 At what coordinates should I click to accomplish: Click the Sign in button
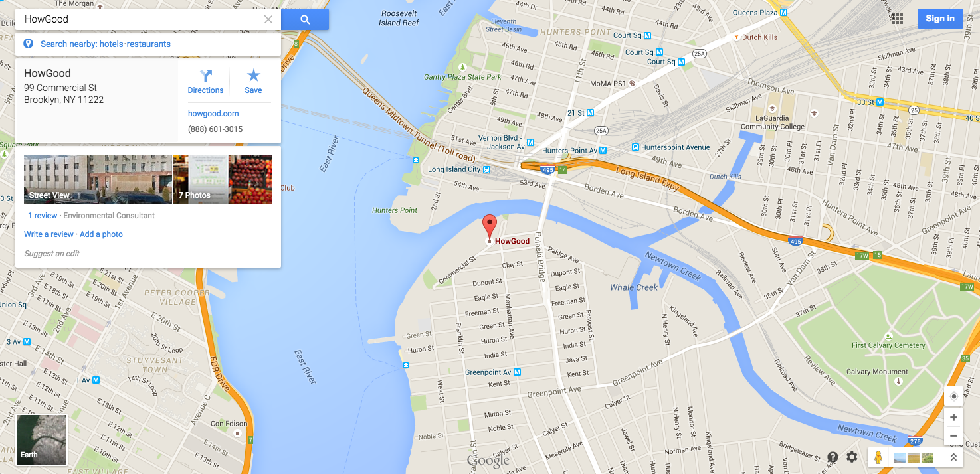[940, 19]
